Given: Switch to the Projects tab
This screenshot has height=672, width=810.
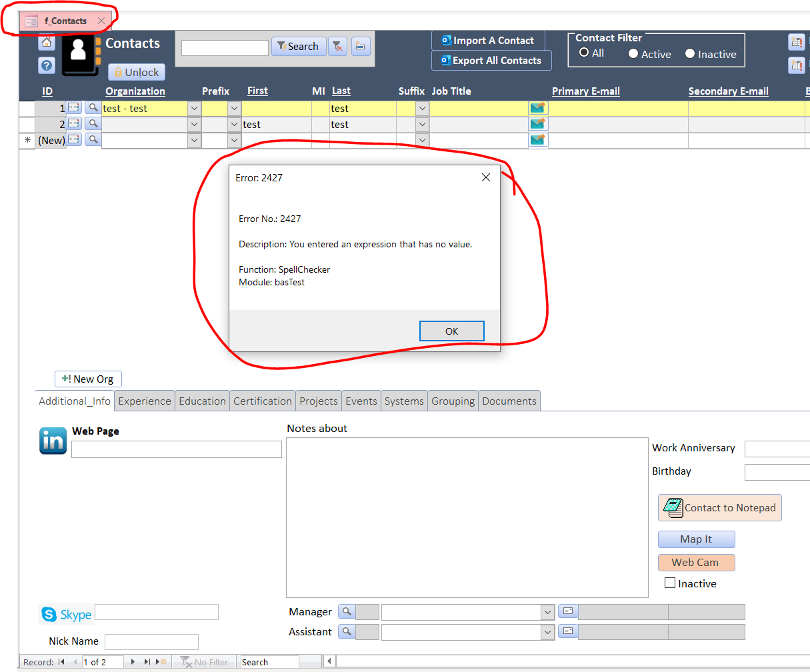Looking at the screenshot, I should click(x=319, y=401).
